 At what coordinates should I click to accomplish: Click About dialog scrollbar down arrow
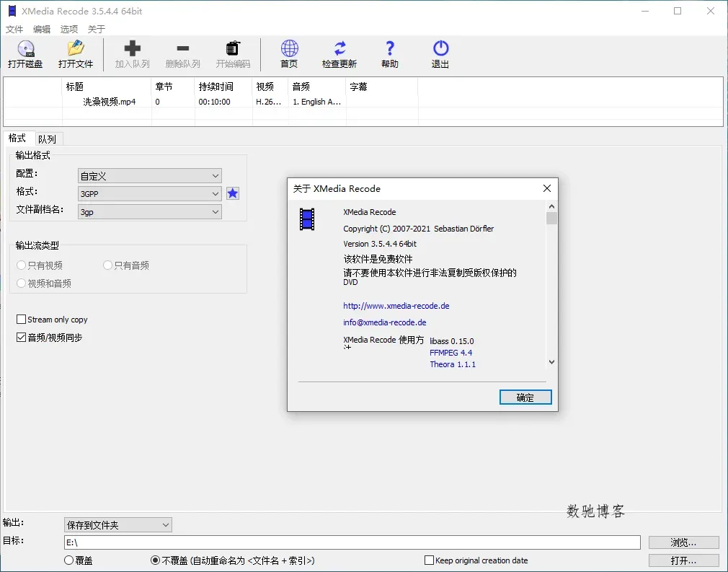click(551, 362)
